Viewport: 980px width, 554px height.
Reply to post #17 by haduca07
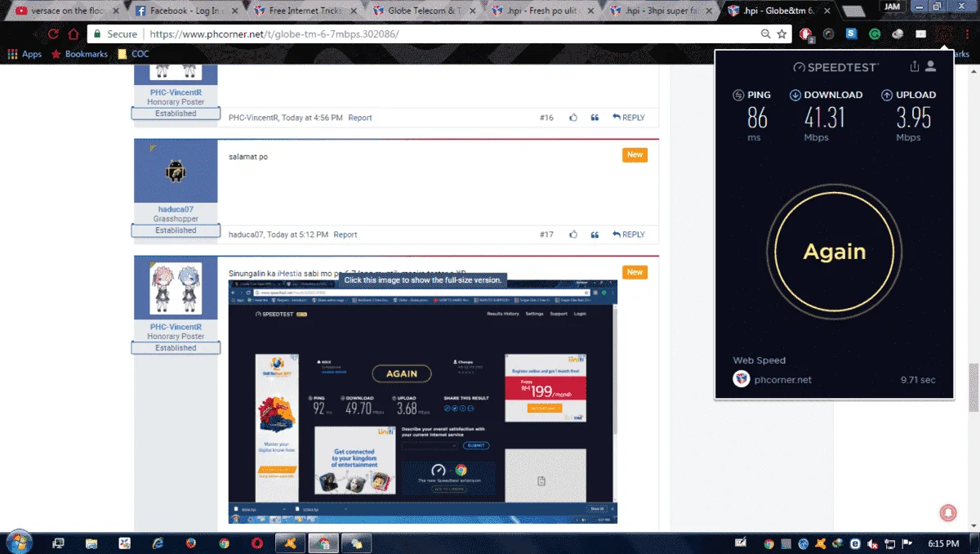(x=628, y=235)
